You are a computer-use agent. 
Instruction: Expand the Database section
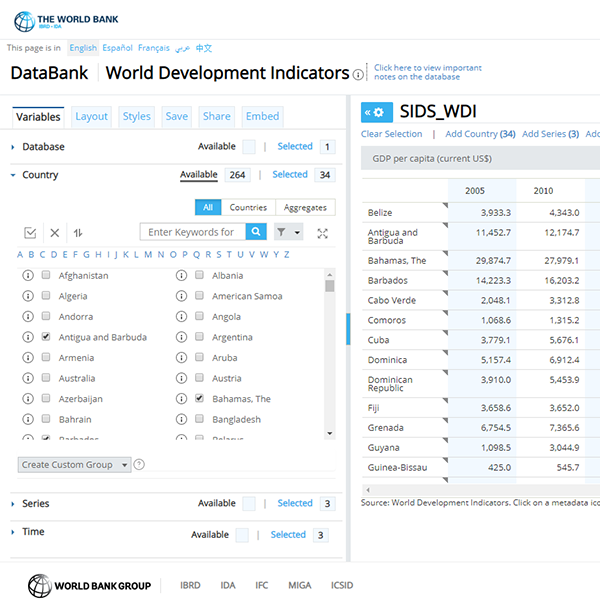pos(13,147)
